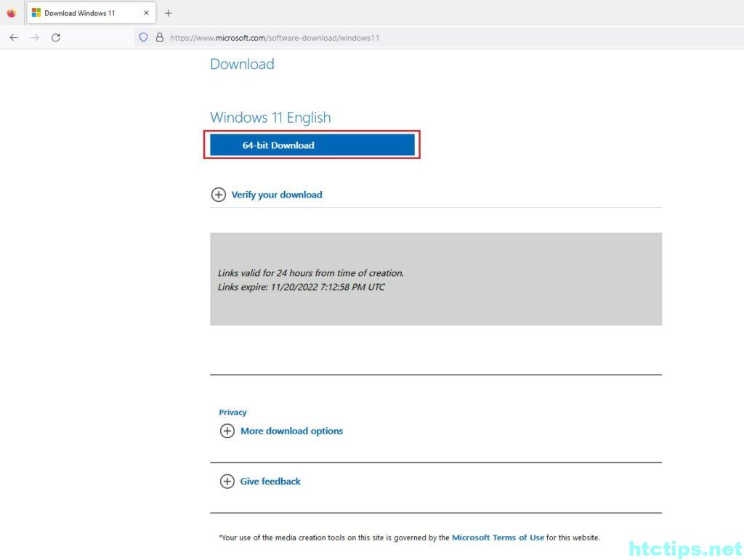Open Firefox View from the tab strip

(x=11, y=13)
